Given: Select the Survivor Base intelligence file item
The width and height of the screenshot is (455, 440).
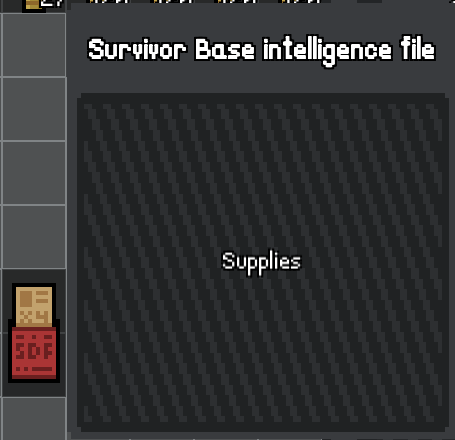Looking at the screenshot, I should point(34,333).
